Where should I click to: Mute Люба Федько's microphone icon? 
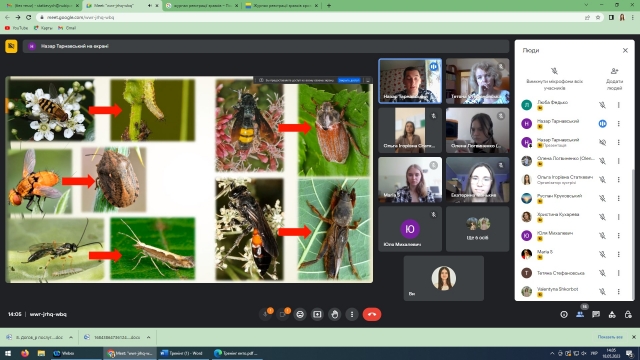click(x=602, y=105)
